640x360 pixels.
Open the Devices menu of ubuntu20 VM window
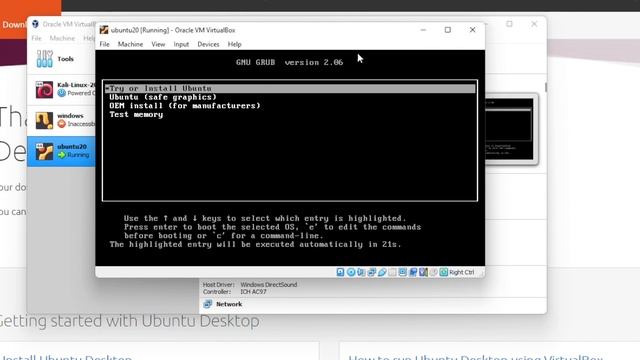coord(208,44)
